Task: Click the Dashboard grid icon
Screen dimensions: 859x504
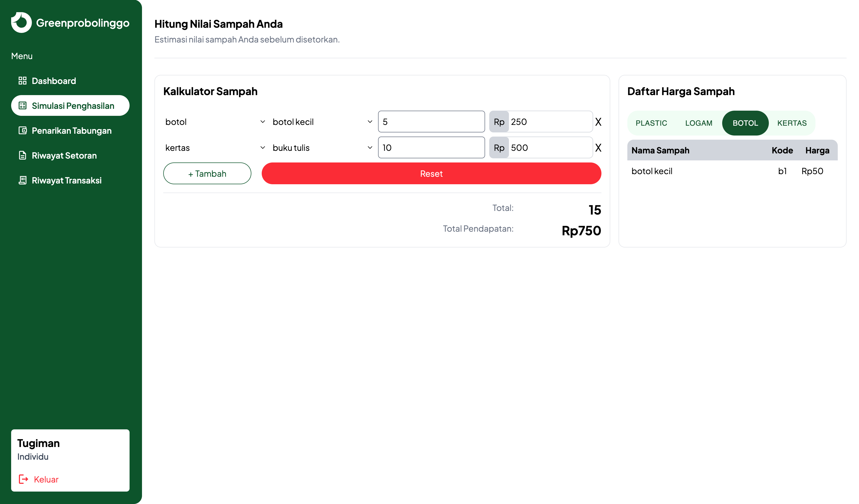Action: 23,81
